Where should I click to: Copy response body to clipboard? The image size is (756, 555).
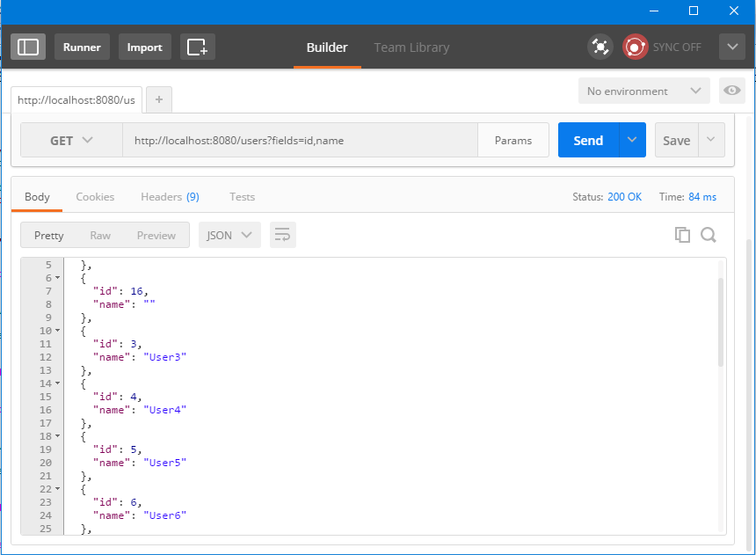click(682, 235)
